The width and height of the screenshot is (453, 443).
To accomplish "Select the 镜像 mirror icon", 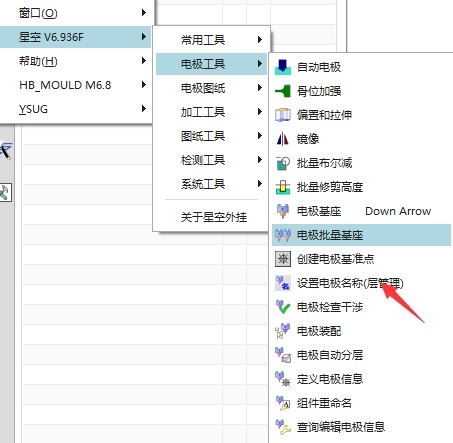I will (x=283, y=139).
